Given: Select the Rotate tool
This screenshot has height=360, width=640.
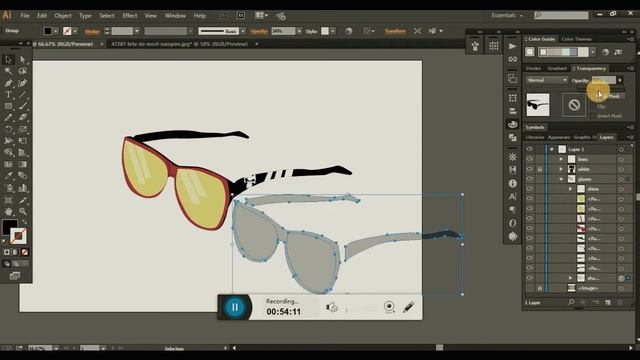Looking at the screenshot, I should pyautogui.click(x=8, y=129).
